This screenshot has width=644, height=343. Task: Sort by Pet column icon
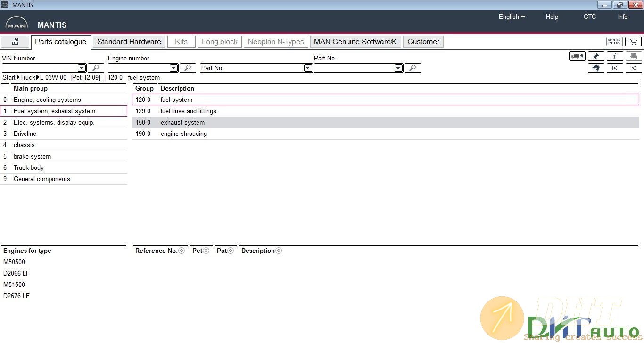click(206, 251)
